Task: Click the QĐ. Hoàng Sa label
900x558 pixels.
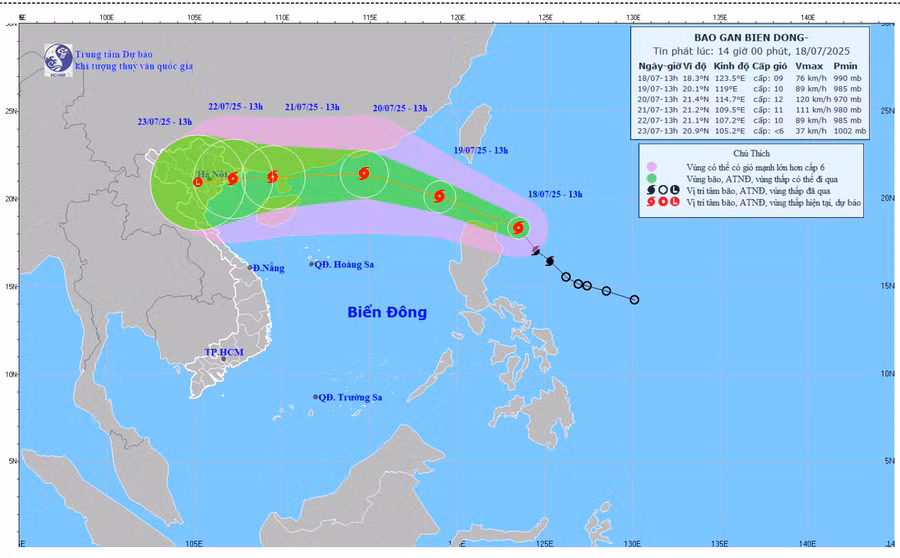Action: (350, 265)
